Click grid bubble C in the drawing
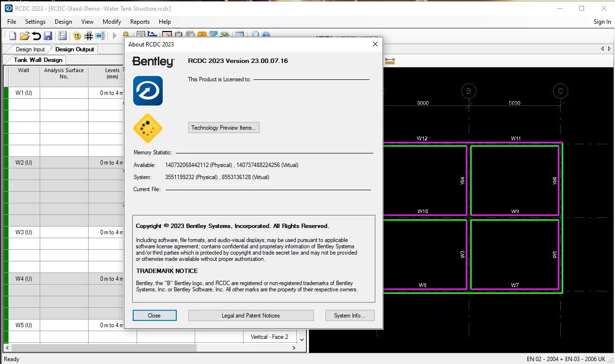This screenshot has width=615, height=364. (x=560, y=91)
